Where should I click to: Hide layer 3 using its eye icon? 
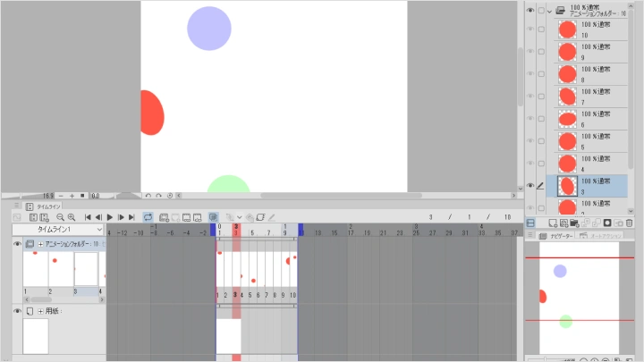click(530, 186)
